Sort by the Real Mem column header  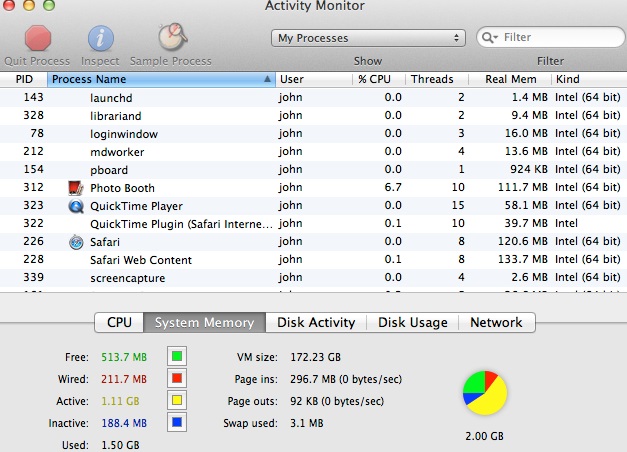click(x=510, y=79)
